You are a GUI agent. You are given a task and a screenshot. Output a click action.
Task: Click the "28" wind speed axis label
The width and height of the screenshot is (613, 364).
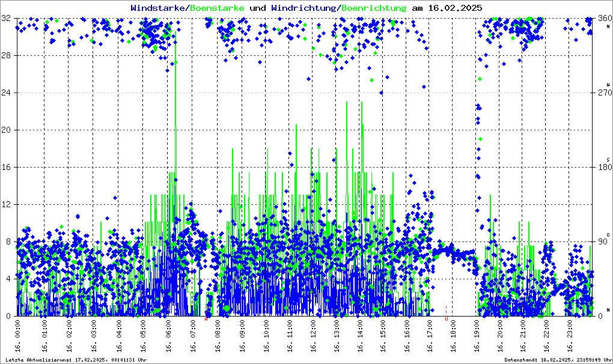point(6,55)
